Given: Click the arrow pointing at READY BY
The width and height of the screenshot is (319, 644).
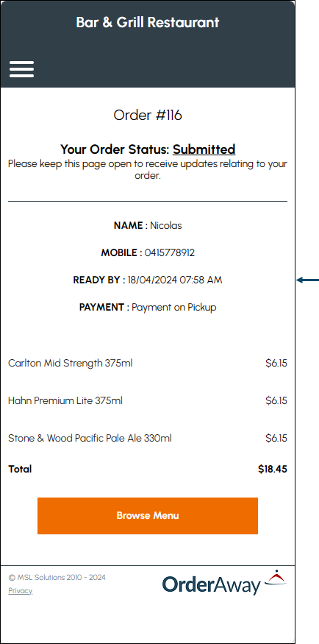Looking at the screenshot, I should 307,280.
